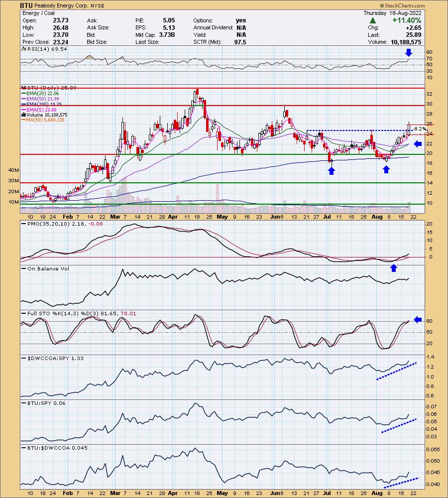448x498 pixels.
Task: Click the green up-triangle change indicator
Action: (373, 20)
